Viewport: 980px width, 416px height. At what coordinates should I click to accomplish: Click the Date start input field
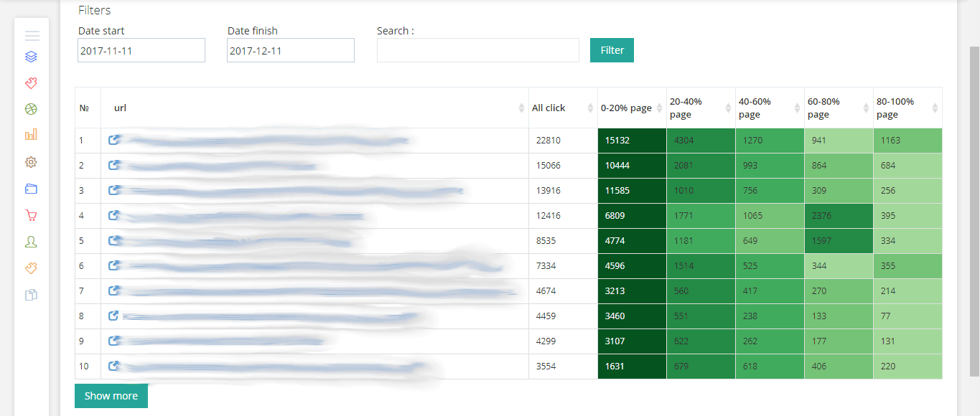click(141, 51)
